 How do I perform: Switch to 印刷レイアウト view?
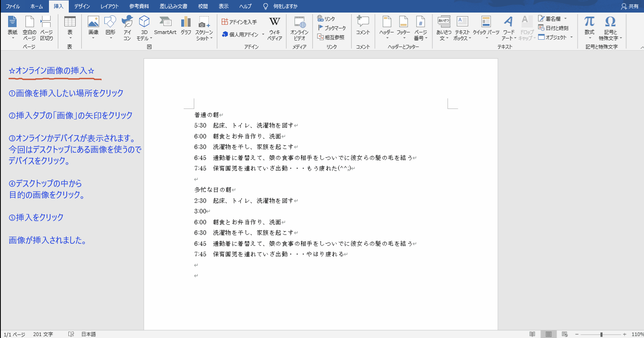coord(549,334)
